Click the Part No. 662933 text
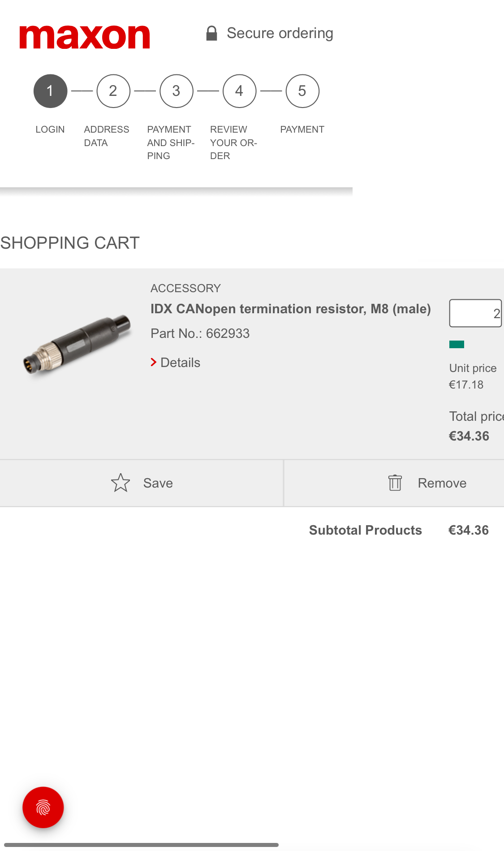Viewport: 504px width, 851px height. coord(200,333)
